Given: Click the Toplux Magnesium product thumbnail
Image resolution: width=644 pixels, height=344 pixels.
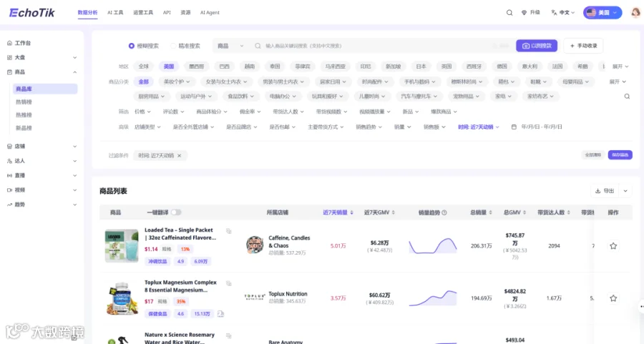Looking at the screenshot, I should click(122, 298).
